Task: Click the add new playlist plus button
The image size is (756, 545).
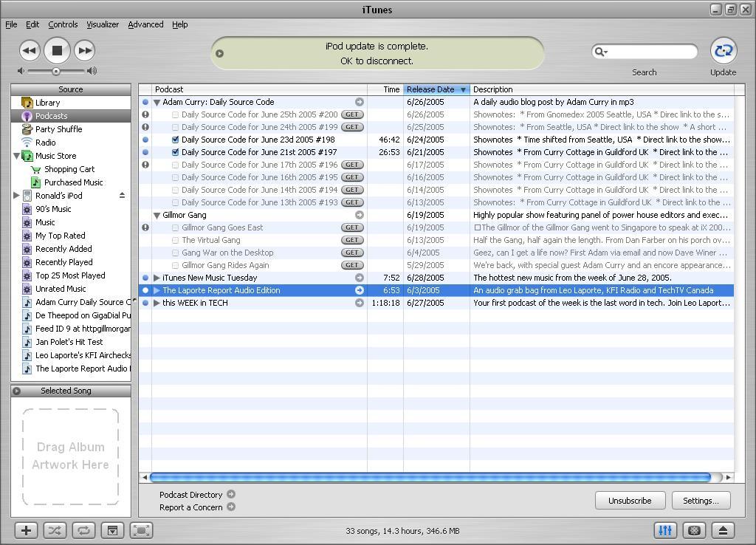Action: [26, 530]
